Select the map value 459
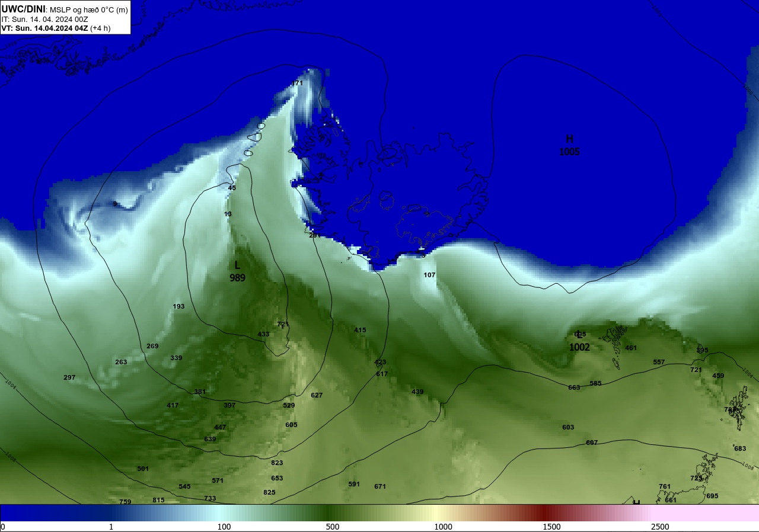 pyautogui.click(x=718, y=376)
